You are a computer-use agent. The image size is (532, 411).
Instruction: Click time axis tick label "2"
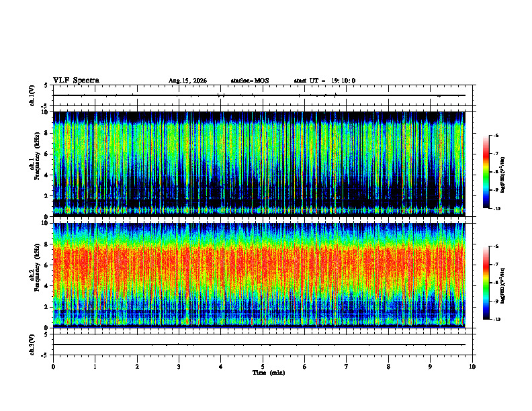[137, 367]
